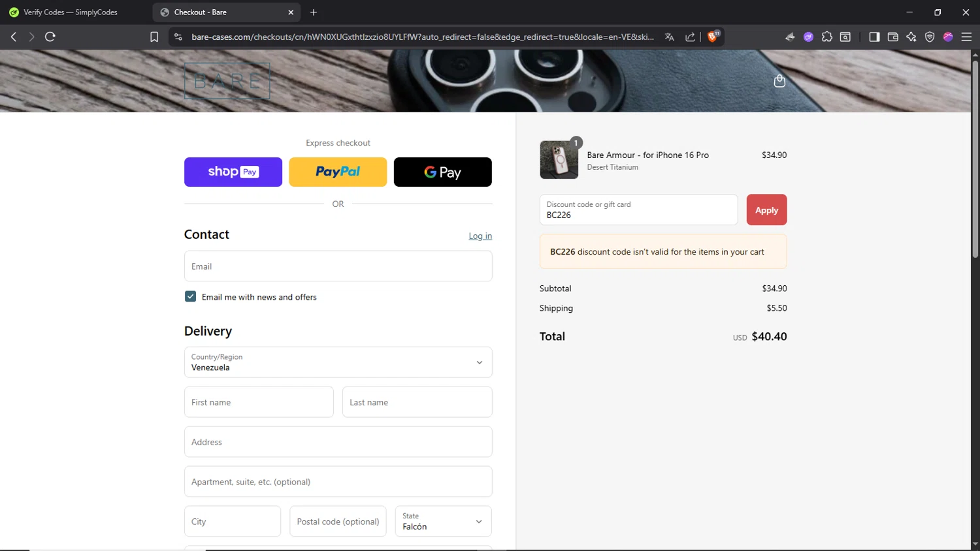Click the browser address bar URL

(423, 37)
